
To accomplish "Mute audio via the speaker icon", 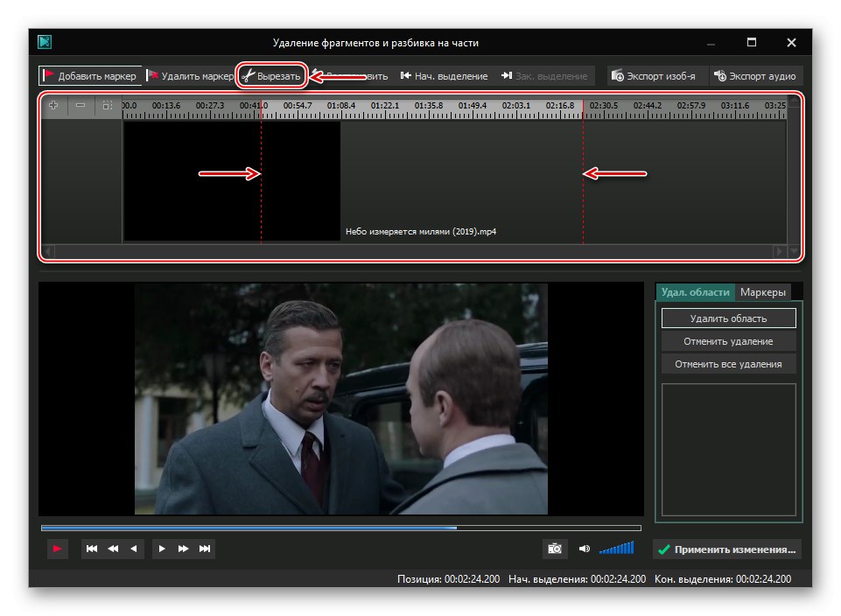I will (x=583, y=548).
